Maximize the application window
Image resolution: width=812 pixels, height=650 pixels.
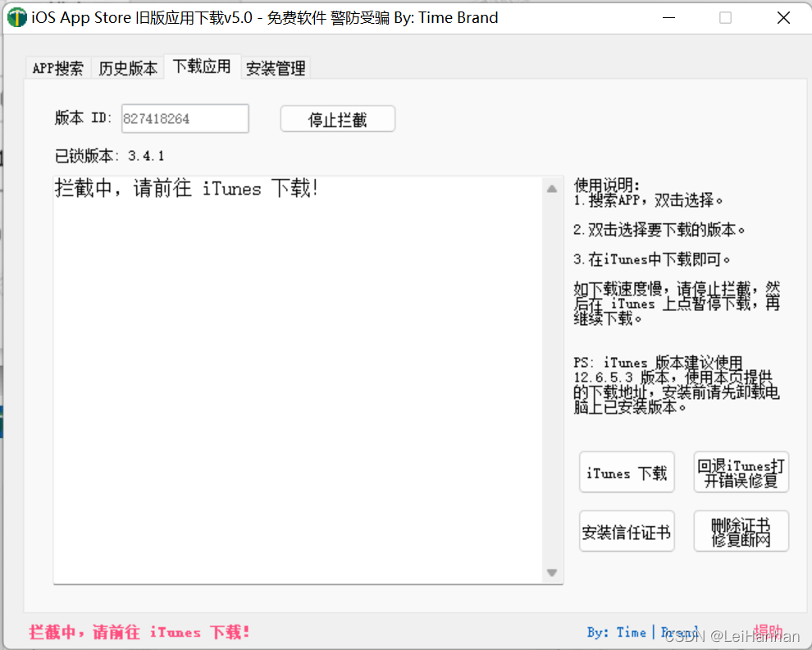[x=726, y=18]
